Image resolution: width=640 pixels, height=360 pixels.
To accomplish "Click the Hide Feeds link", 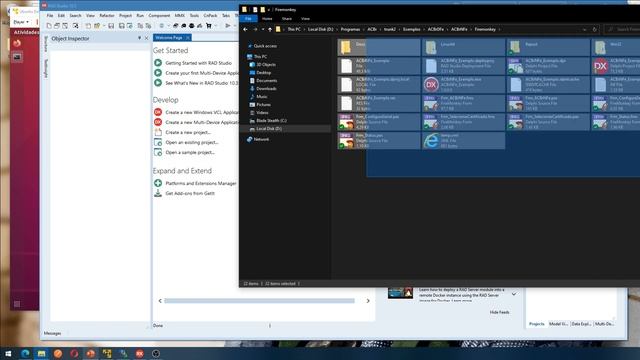I will [x=499, y=312].
